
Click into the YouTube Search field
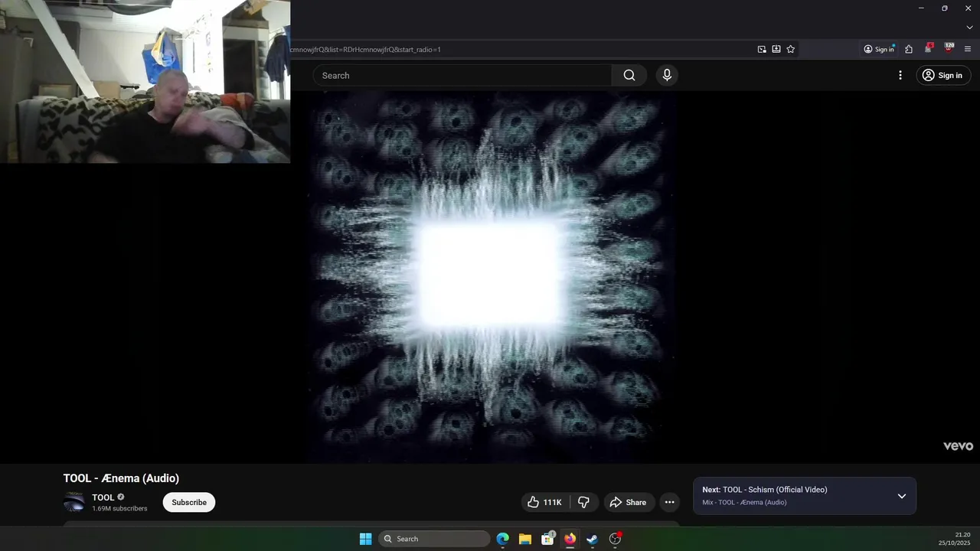(463, 75)
